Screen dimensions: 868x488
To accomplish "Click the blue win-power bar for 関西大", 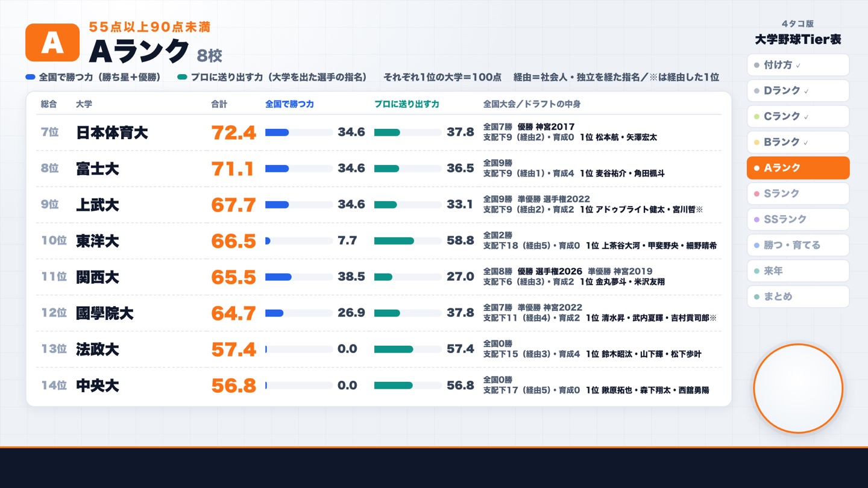I will [299, 277].
